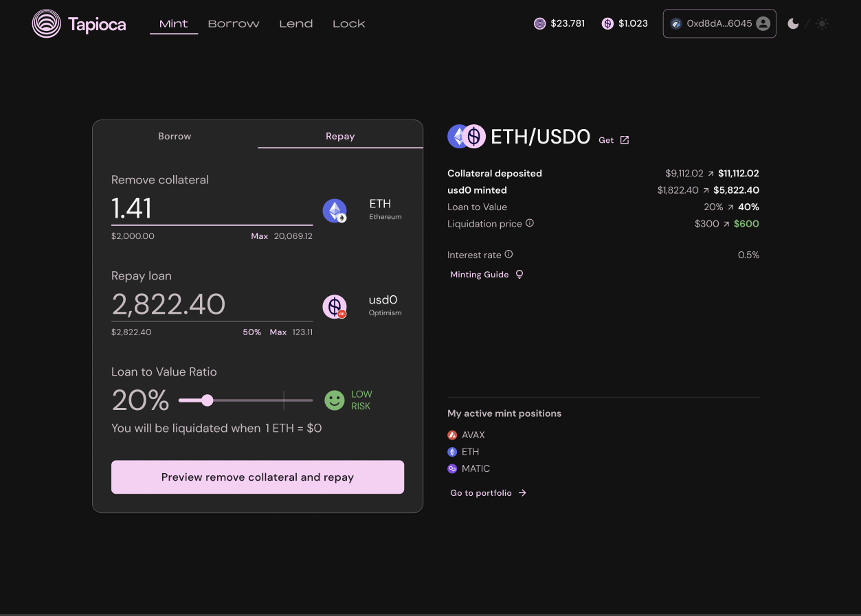Click the $11,112.02 collateral deposited value
This screenshot has width=861, height=616.
coord(739,173)
